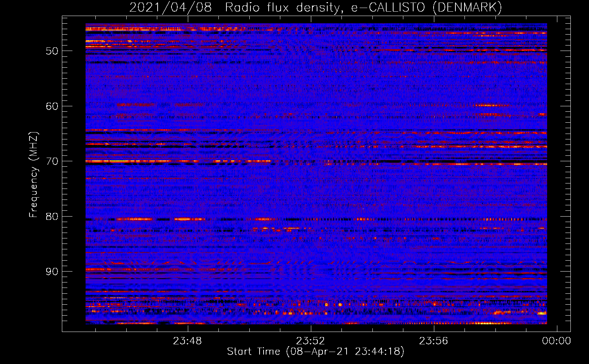Click the 'Frequency (MHZ)' y-axis label
The width and height of the screenshot is (589, 364).
tap(33, 175)
